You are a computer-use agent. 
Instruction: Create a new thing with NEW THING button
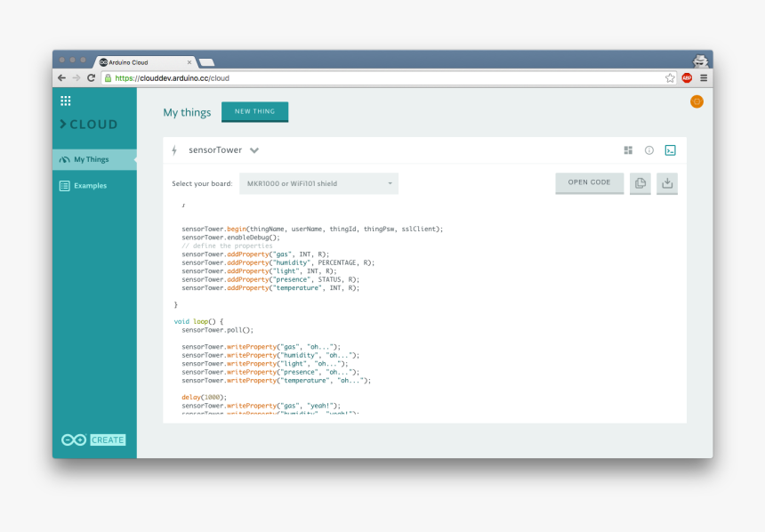pyautogui.click(x=254, y=112)
